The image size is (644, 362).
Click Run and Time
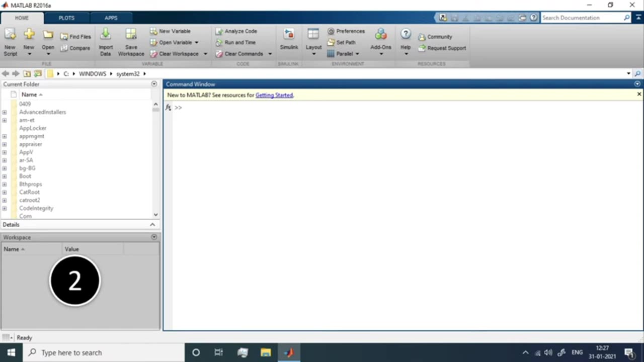click(x=235, y=43)
